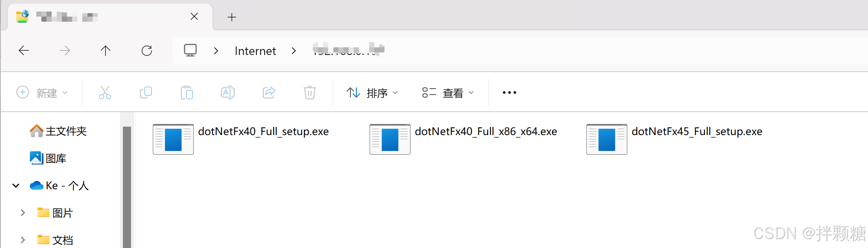
Task: Add a new tab with plus
Action: coord(232,17)
